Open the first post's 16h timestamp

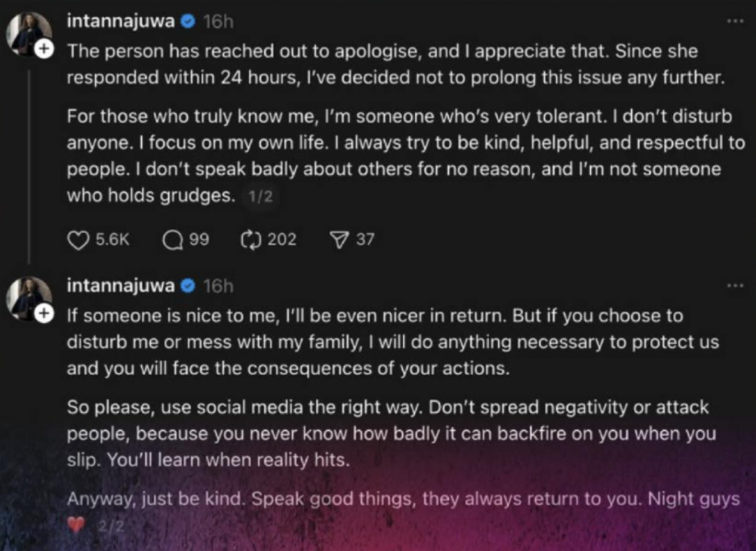[218, 22]
